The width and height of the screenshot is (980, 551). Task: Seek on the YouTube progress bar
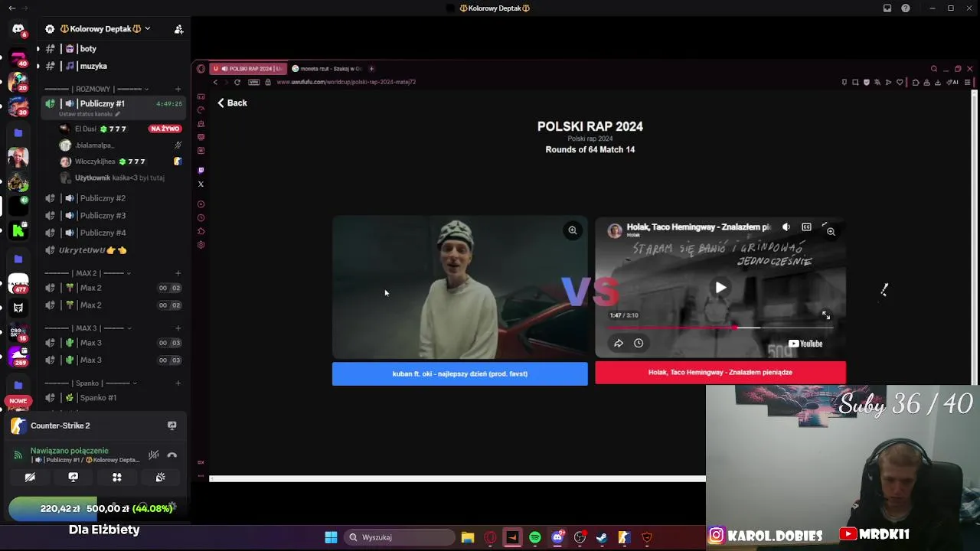pos(720,328)
